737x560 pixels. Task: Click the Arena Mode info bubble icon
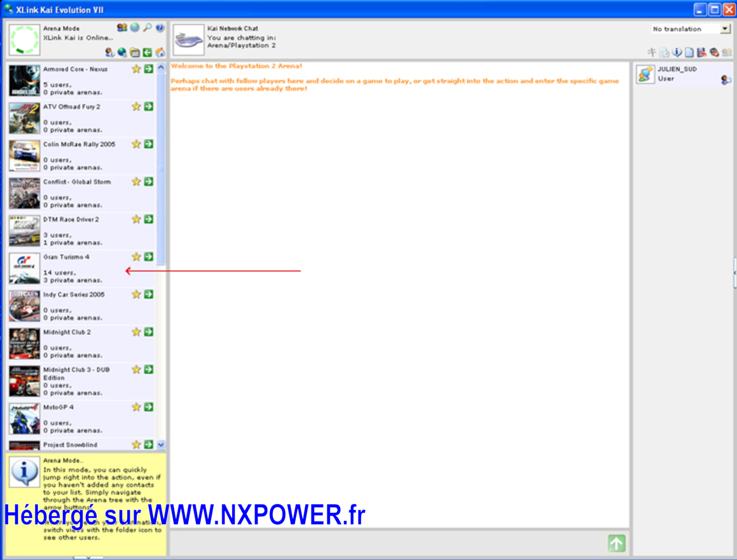pyautogui.click(x=24, y=473)
